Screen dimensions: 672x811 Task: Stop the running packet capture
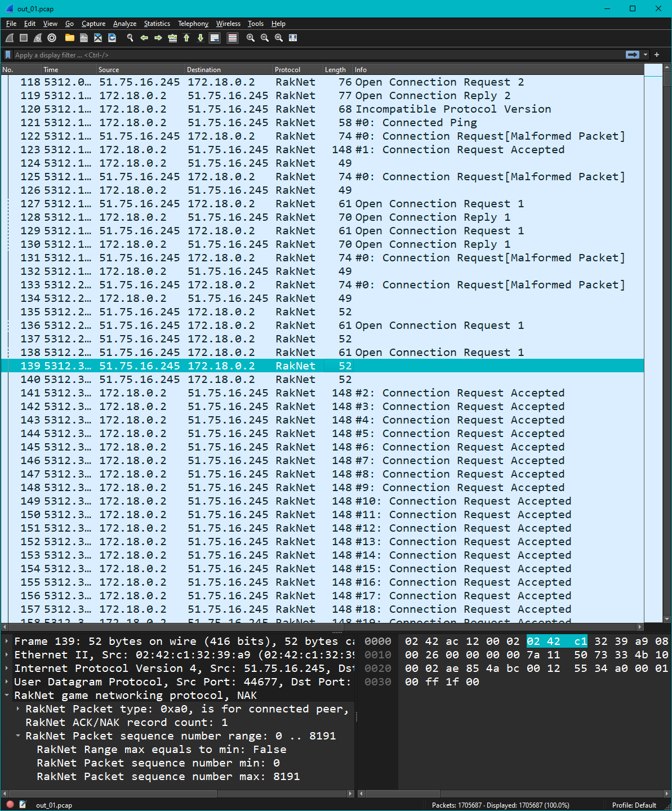coord(23,38)
